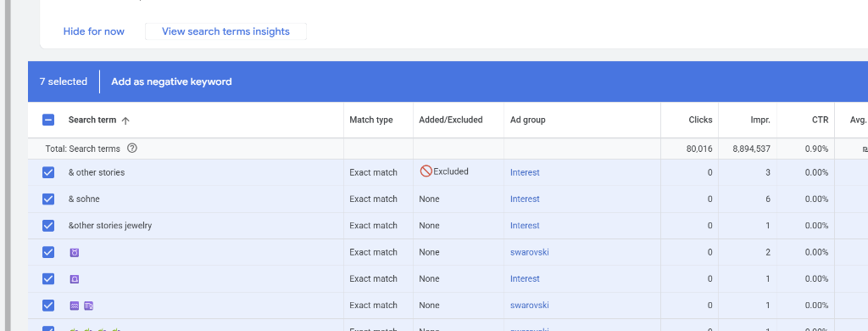
Task: Open Interest ad group for '& other stories'
Action: coord(525,172)
